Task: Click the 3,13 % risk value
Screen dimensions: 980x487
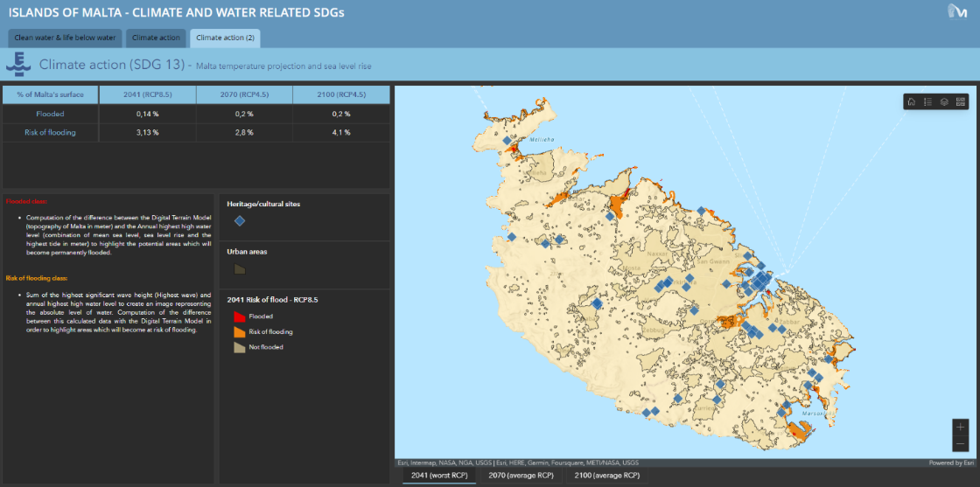Action: (x=147, y=132)
